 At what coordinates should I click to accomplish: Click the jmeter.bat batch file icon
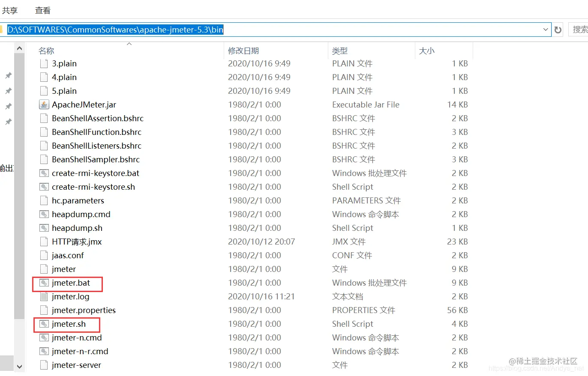coord(44,283)
